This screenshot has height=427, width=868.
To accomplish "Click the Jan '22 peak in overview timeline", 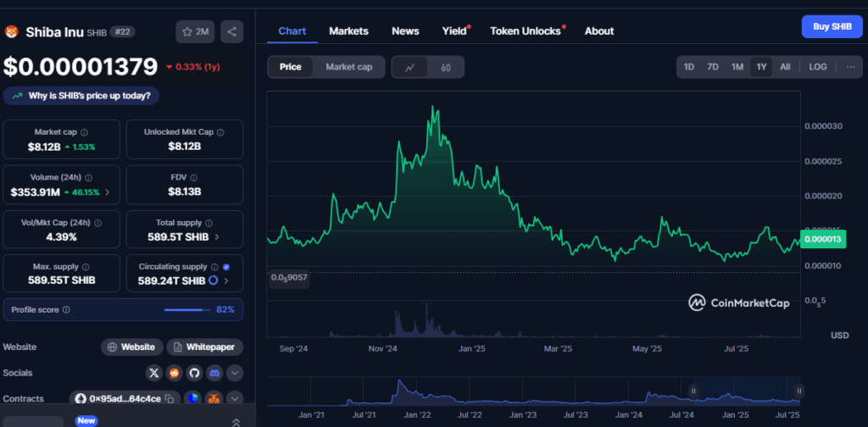I will click(399, 381).
